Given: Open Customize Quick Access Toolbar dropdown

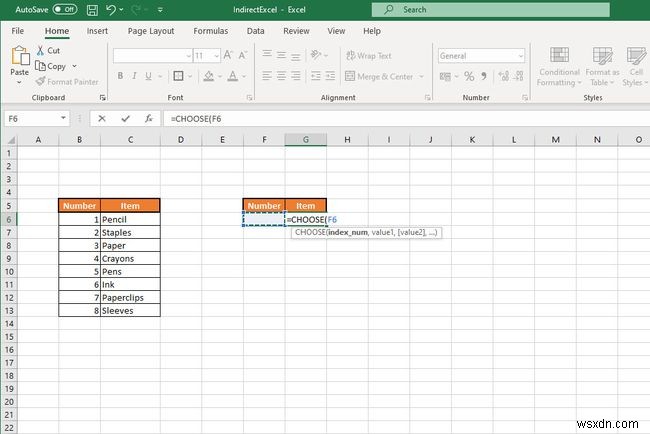Looking at the screenshot, I should pyautogui.click(x=160, y=10).
